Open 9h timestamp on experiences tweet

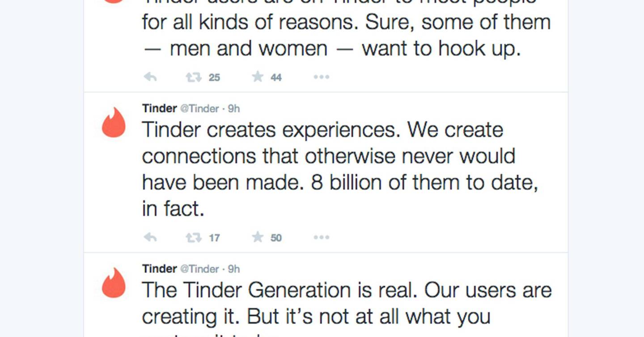click(234, 109)
